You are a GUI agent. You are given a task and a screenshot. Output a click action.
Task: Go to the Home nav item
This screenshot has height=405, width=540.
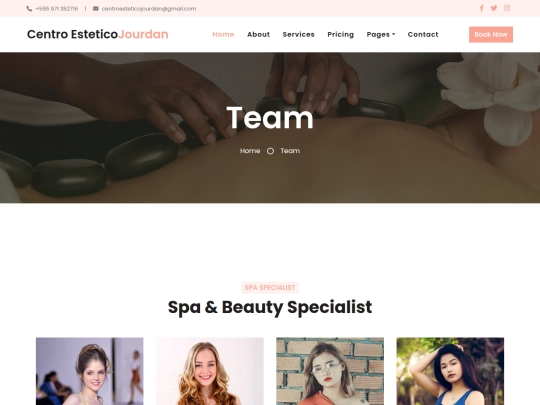(x=223, y=34)
